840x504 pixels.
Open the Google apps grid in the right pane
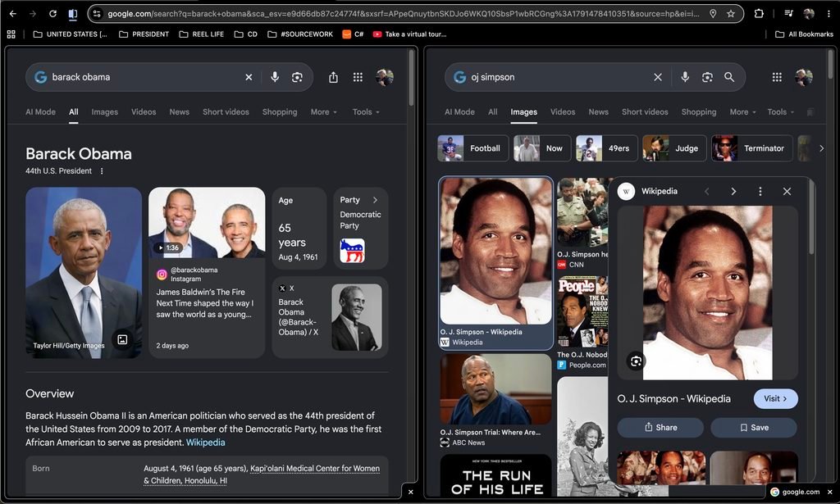coord(777,77)
